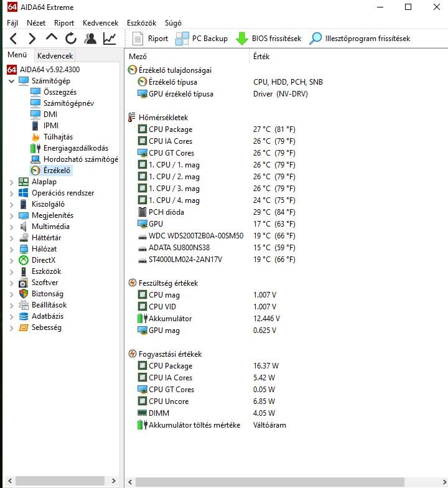The width and height of the screenshot is (448, 488).
Task: Open the Nézet menu
Action: (36, 23)
